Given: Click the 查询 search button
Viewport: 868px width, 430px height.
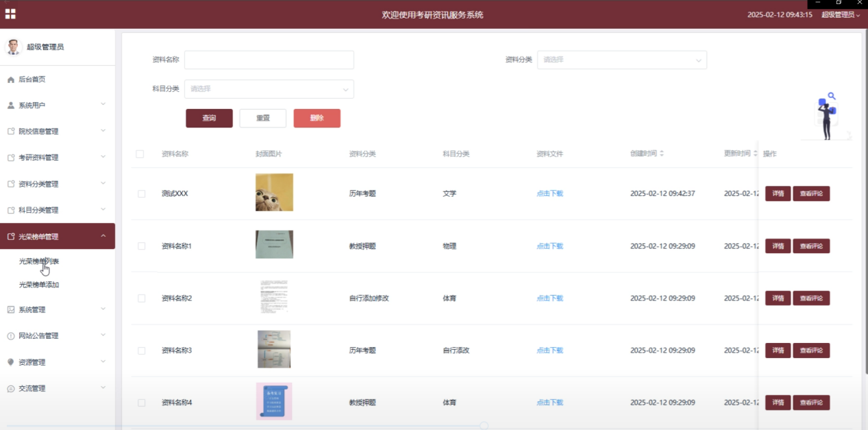Looking at the screenshot, I should [x=209, y=119].
